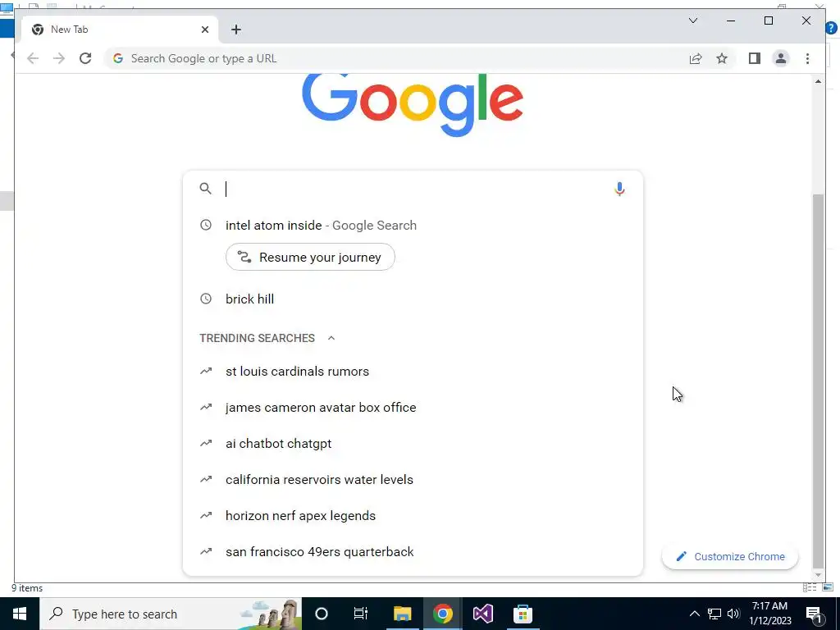Collapse the Trending Searches section
Image resolution: width=840 pixels, height=630 pixels.
pos(331,338)
